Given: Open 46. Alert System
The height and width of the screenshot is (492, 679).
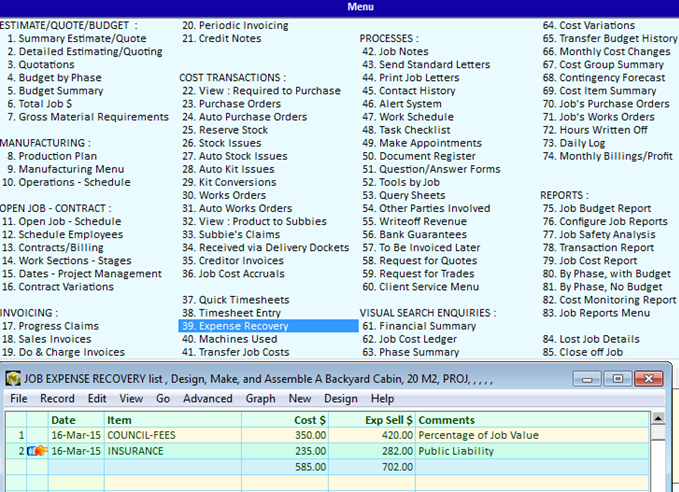Looking at the screenshot, I should 402,104.
